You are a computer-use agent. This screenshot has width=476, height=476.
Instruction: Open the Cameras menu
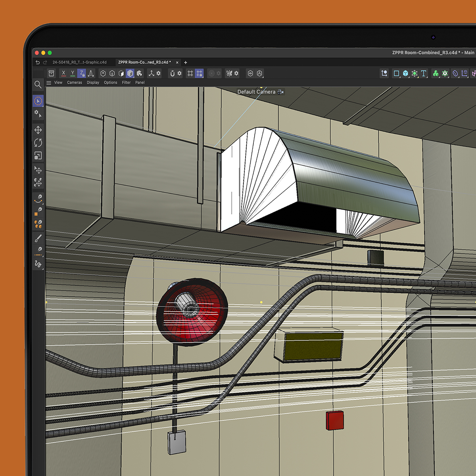pos(74,83)
